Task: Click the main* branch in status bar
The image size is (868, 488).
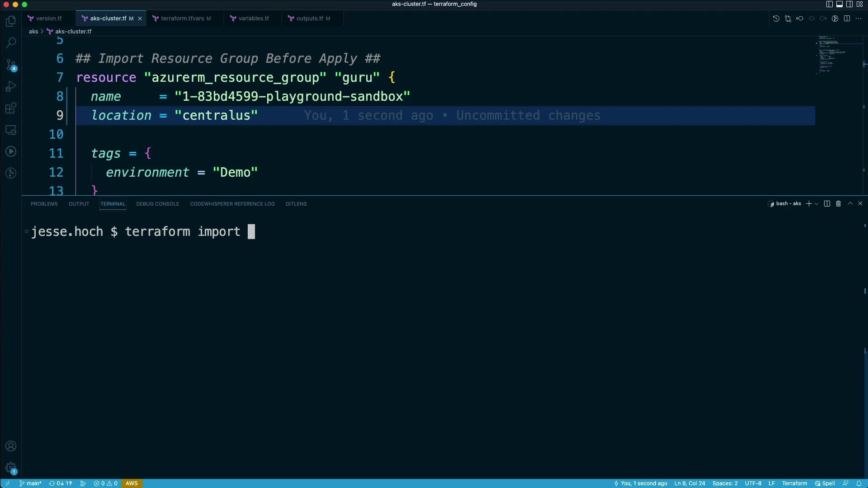Action: 31,483
